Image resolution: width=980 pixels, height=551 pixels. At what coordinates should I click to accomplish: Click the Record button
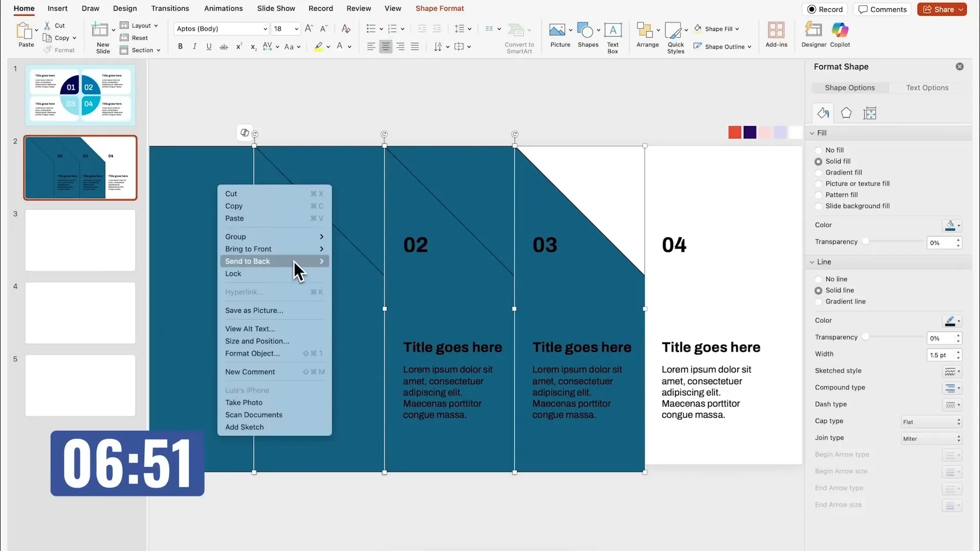coord(825,9)
